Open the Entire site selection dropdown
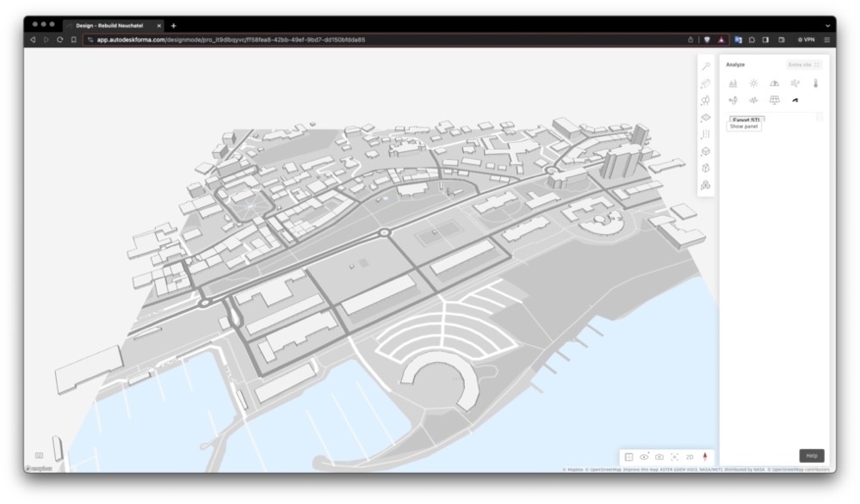 point(804,65)
